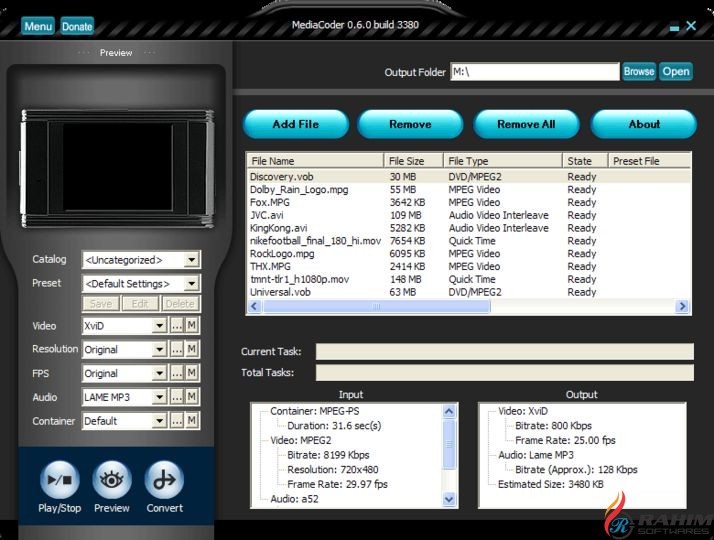The height and width of the screenshot is (540, 714).
Task: Click the Add File button
Action: [296, 124]
